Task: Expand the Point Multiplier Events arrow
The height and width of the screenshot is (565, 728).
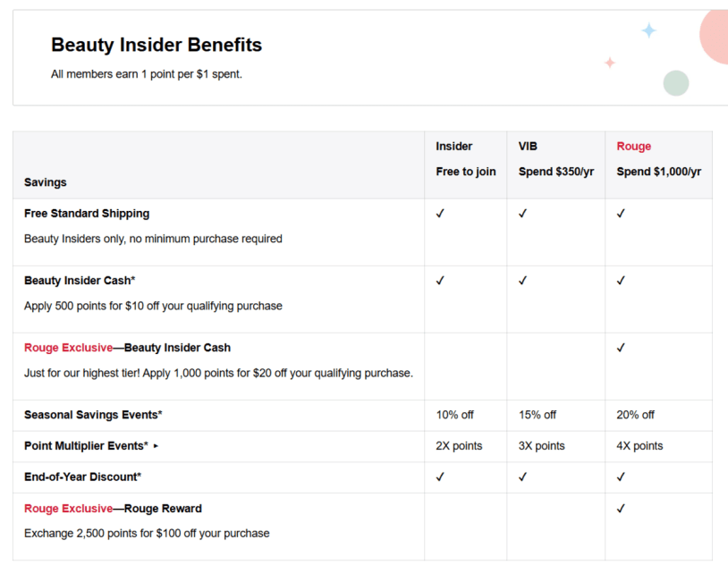Action: 156,446
